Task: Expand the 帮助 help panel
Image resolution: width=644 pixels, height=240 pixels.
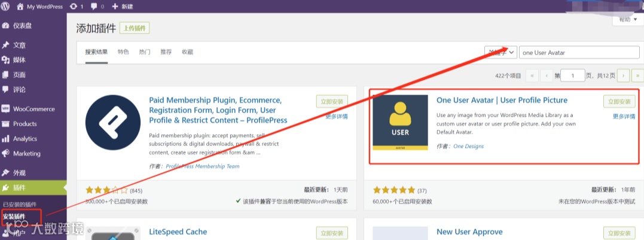Action: coord(628,20)
